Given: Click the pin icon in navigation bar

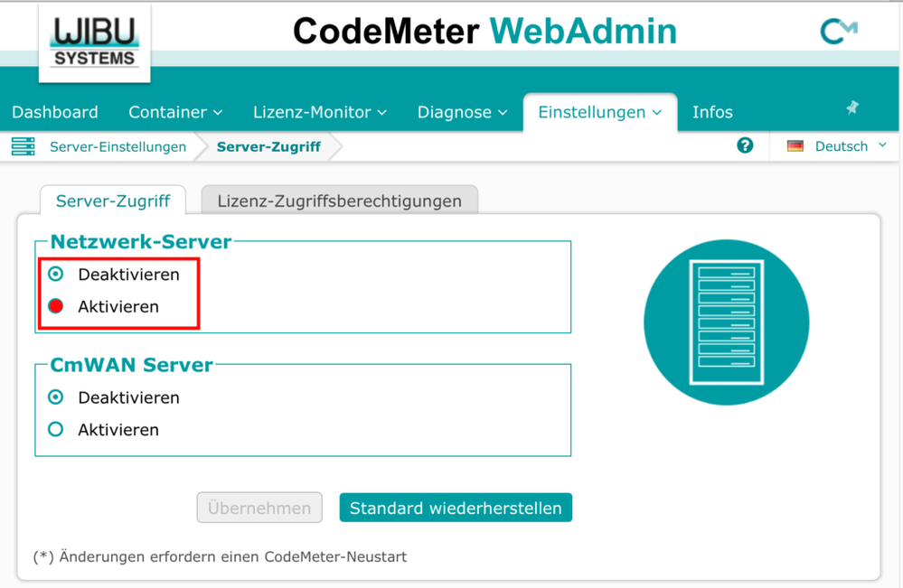Looking at the screenshot, I should click(x=852, y=107).
